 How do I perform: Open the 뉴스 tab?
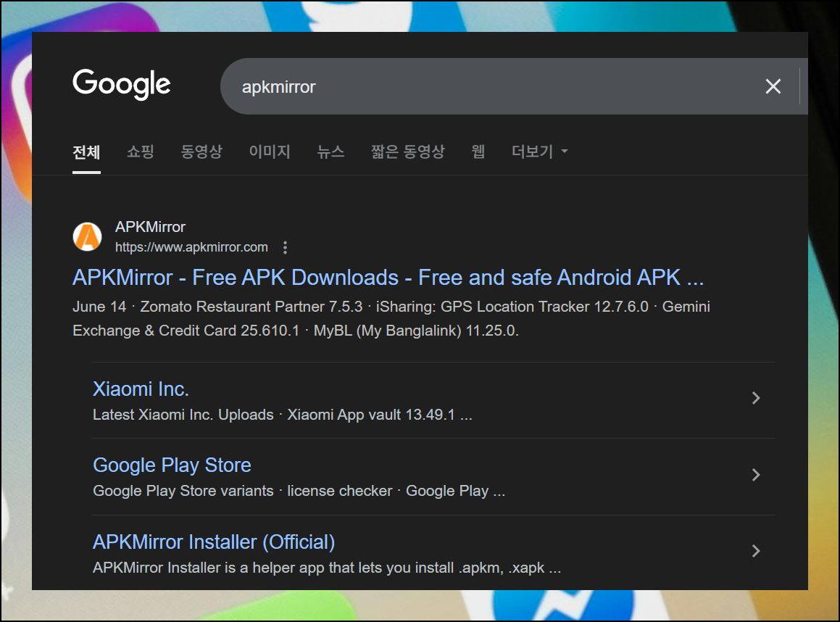click(330, 152)
